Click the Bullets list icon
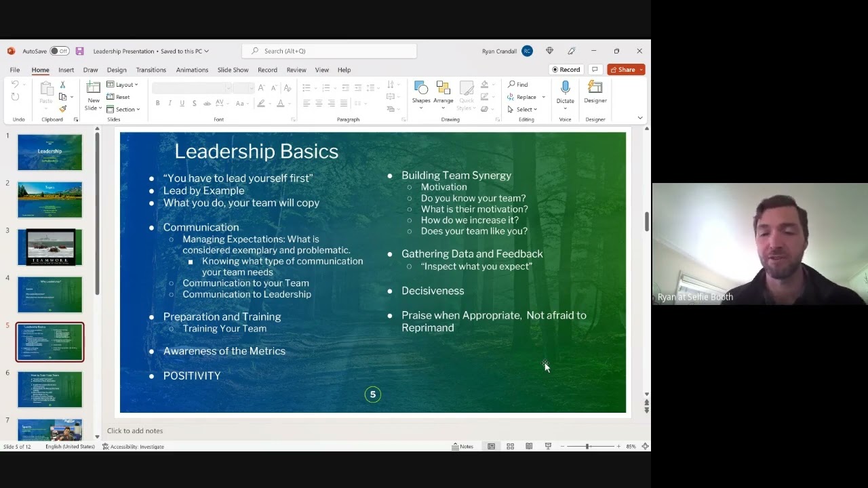 pos(308,87)
